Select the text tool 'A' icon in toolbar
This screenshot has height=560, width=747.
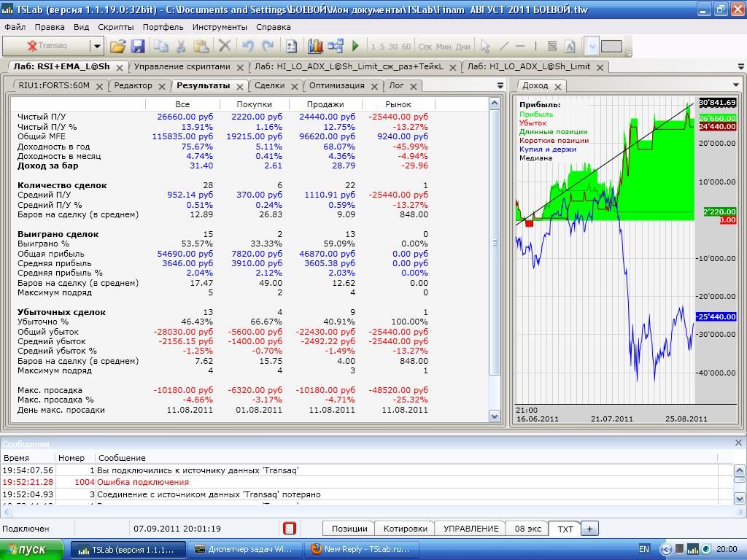570,46
